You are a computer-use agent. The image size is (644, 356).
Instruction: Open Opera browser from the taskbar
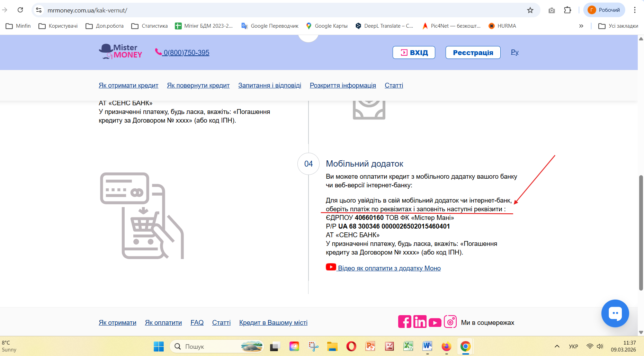pos(351,346)
